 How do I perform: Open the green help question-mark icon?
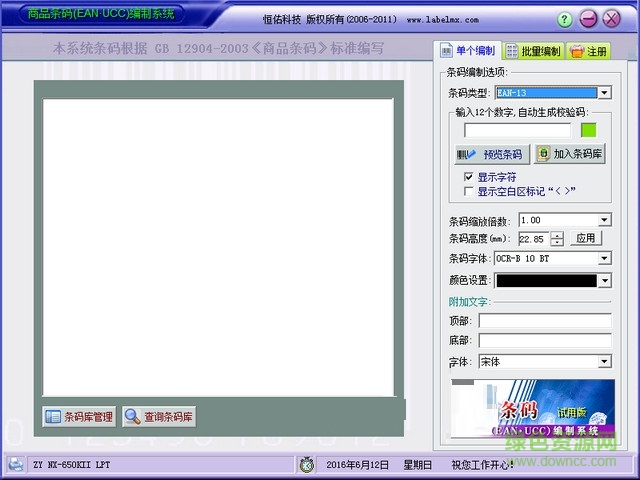(564, 20)
